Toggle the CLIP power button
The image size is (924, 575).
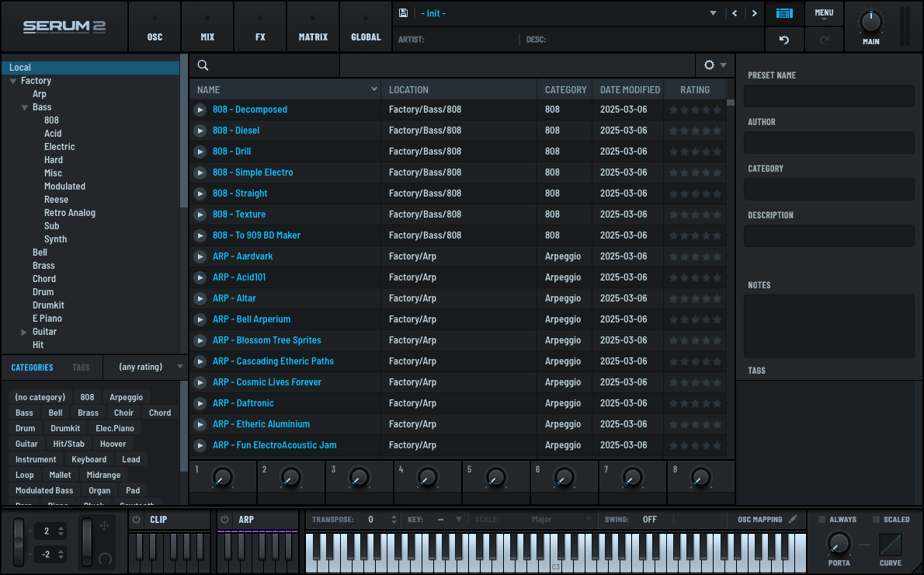(x=136, y=520)
